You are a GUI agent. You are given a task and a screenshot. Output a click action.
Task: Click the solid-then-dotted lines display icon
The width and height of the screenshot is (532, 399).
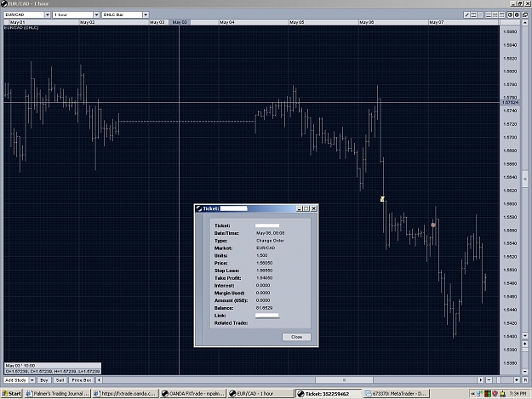(x=502, y=14)
